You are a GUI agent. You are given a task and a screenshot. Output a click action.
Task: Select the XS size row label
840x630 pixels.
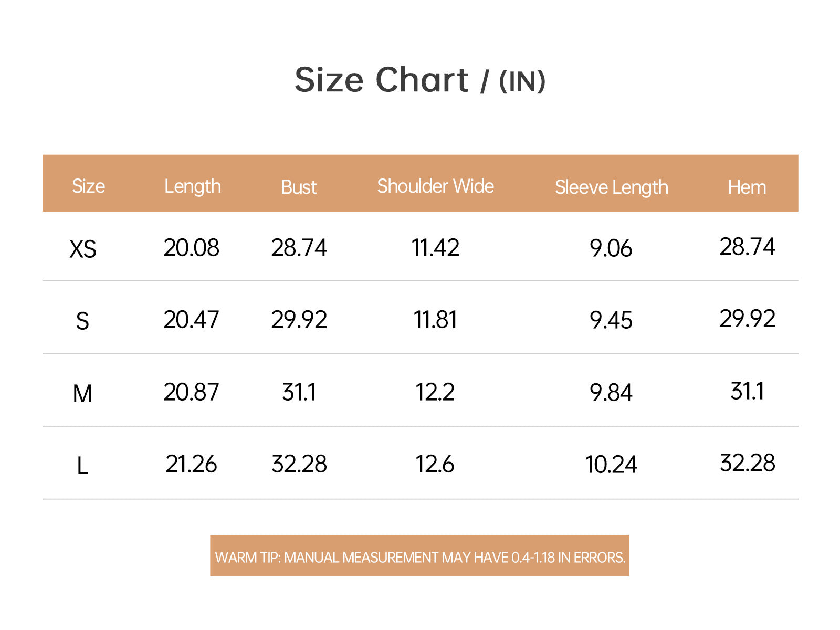[x=83, y=249]
